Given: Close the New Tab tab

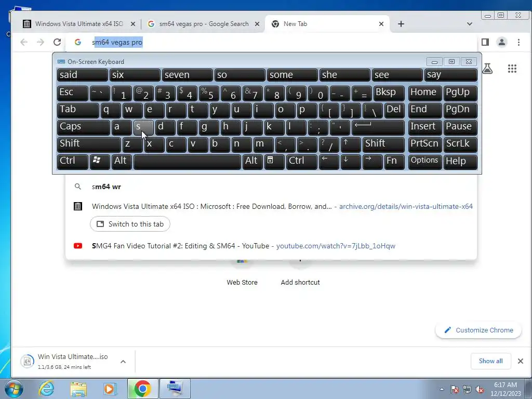Looking at the screenshot, I should click(381, 24).
